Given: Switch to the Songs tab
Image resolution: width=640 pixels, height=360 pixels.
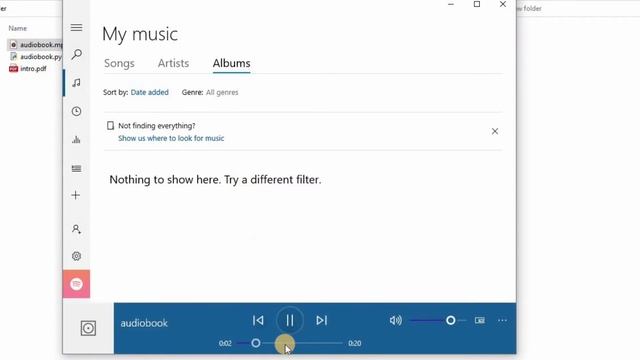Looking at the screenshot, I should point(119,63).
